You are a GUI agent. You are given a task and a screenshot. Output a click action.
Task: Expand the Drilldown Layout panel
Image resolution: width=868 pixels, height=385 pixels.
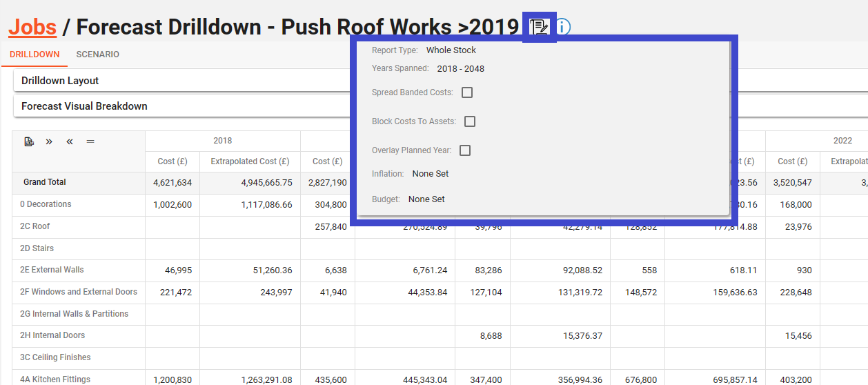coord(60,81)
